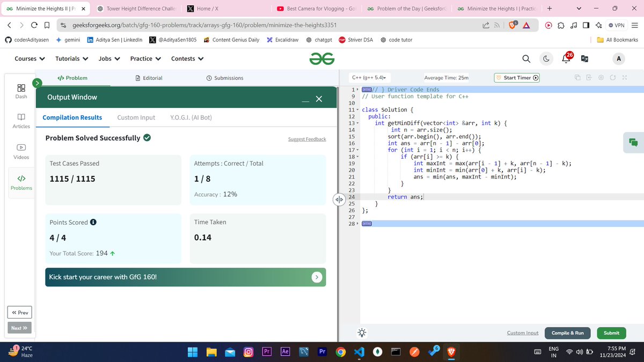Click the language translate icon
This screenshot has width=644, height=362.
584,59
